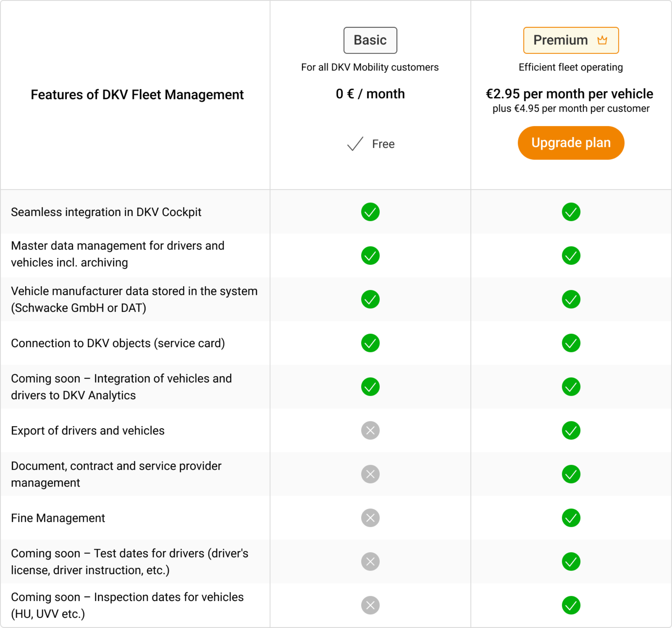Click Premium check for Vehicle manufacturer data
The height and width of the screenshot is (628, 672).
click(x=571, y=299)
